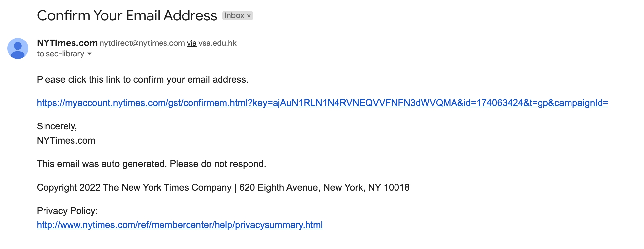Screen dimensions: 644x249
Task: Expand recipient details arrow beside sec-library
Action: tap(89, 54)
